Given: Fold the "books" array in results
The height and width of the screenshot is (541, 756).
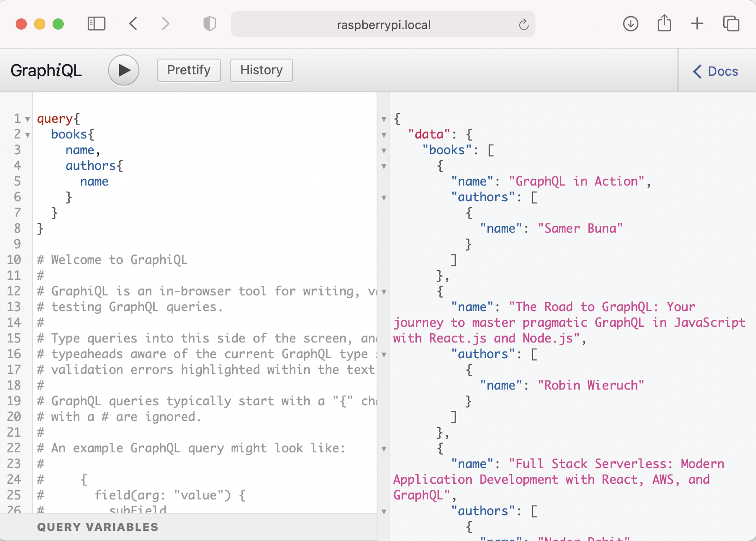Looking at the screenshot, I should tap(384, 151).
